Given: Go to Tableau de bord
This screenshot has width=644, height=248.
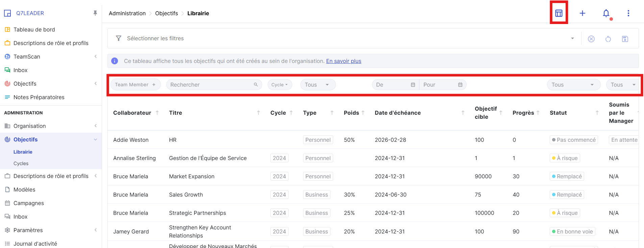Looking at the screenshot, I should (x=34, y=29).
